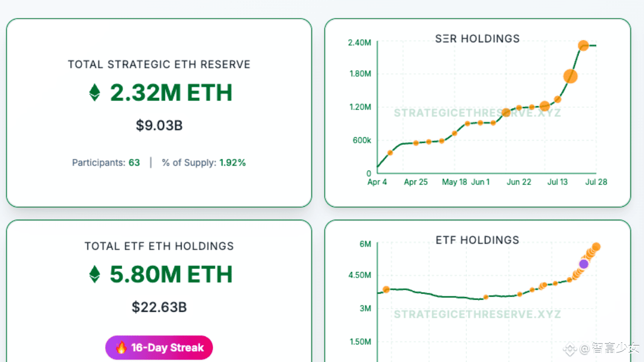Switch to the ETF Holdings chart panel

(x=477, y=302)
